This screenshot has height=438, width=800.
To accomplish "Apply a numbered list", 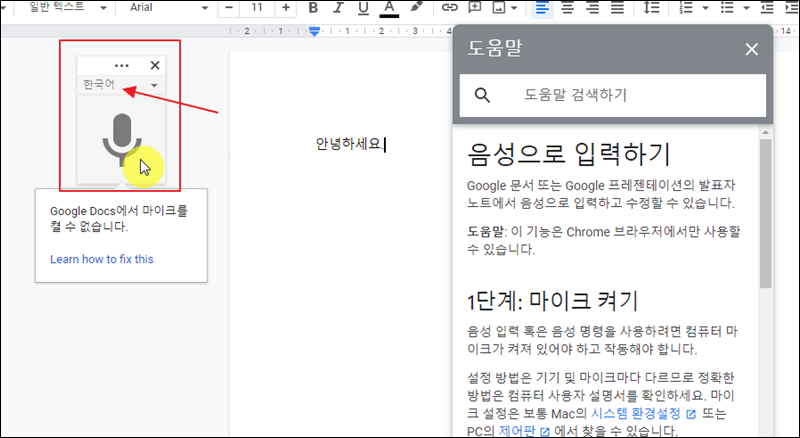I will [x=686, y=8].
